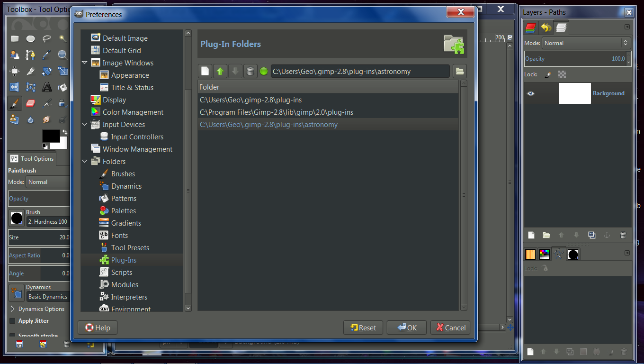Add a new plug-in folder entry
The image size is (644, 364).
(x=205, y=72)
